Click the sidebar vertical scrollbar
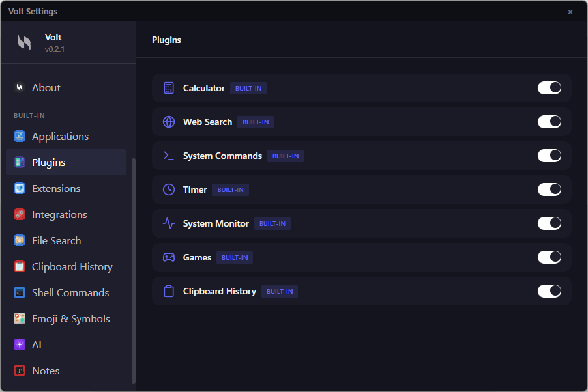 pyautogui.click(x=133, y=271)
